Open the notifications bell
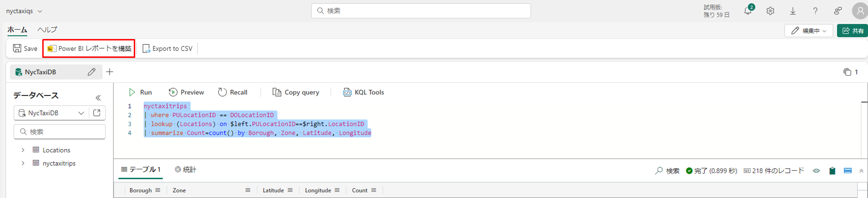868x198 pixels. (748, 11)
